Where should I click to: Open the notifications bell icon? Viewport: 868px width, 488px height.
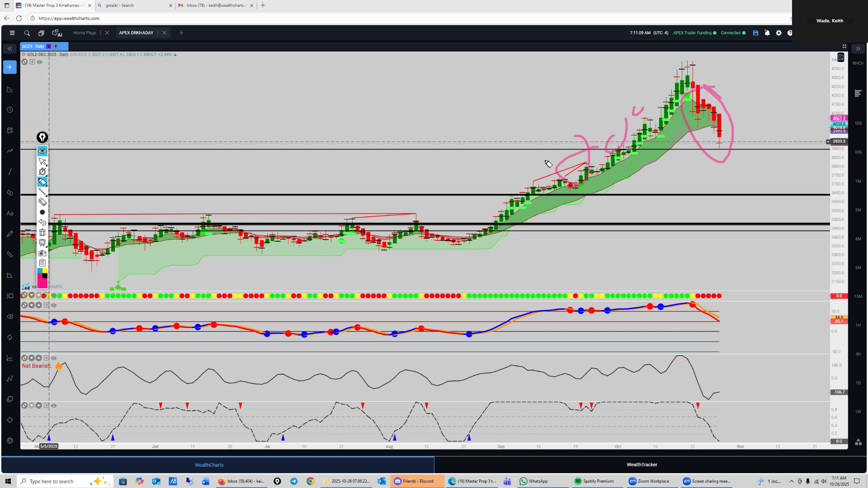[767, 33]
